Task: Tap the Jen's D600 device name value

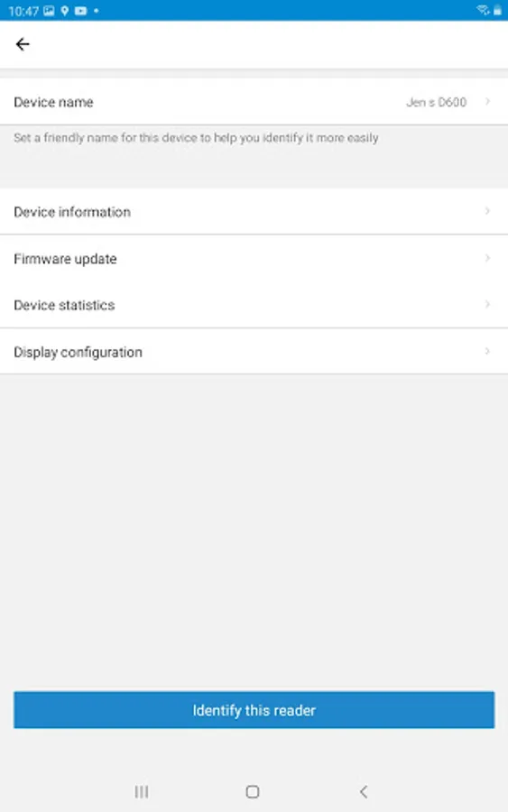Action: point(436,102)
